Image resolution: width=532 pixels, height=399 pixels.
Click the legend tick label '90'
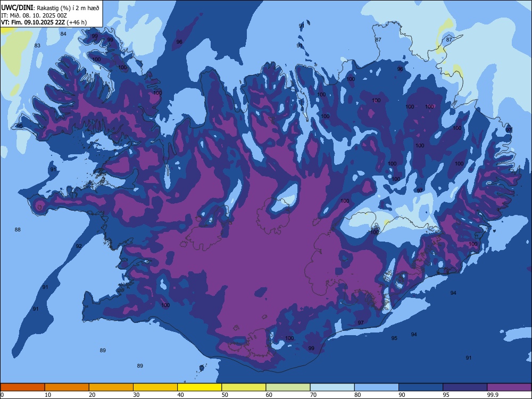(402, 395)
